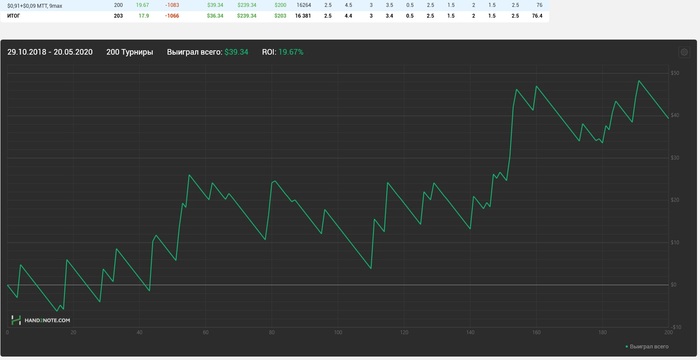Screen dimensions: 700x360
Task: Click the 100 x-axis tick label
Action: (x=338, y=332)
